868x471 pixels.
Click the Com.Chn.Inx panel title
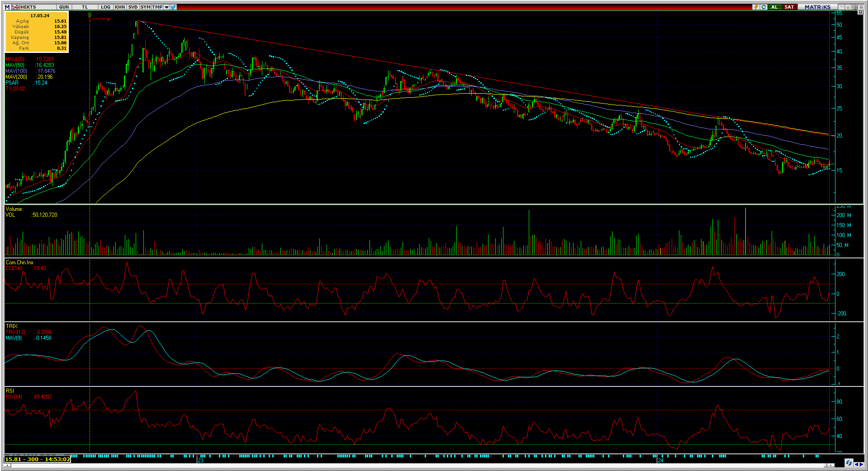(x=19, y=262)
